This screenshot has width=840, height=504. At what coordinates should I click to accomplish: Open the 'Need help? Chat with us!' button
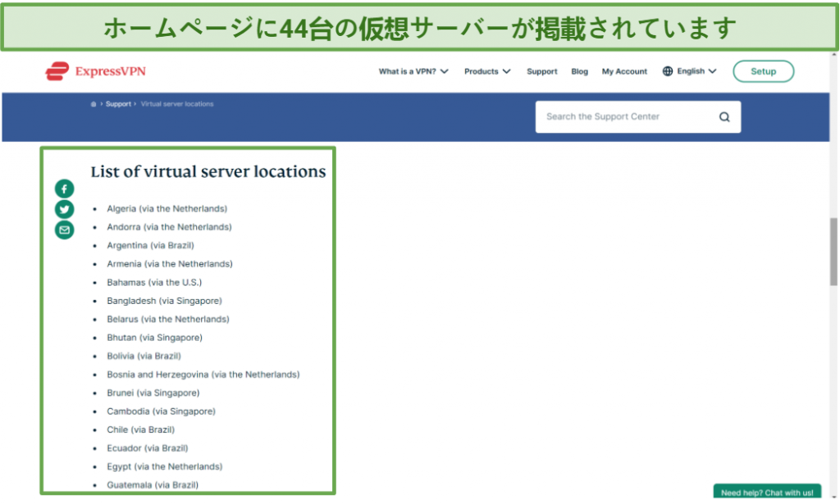[x=767, y=492]
